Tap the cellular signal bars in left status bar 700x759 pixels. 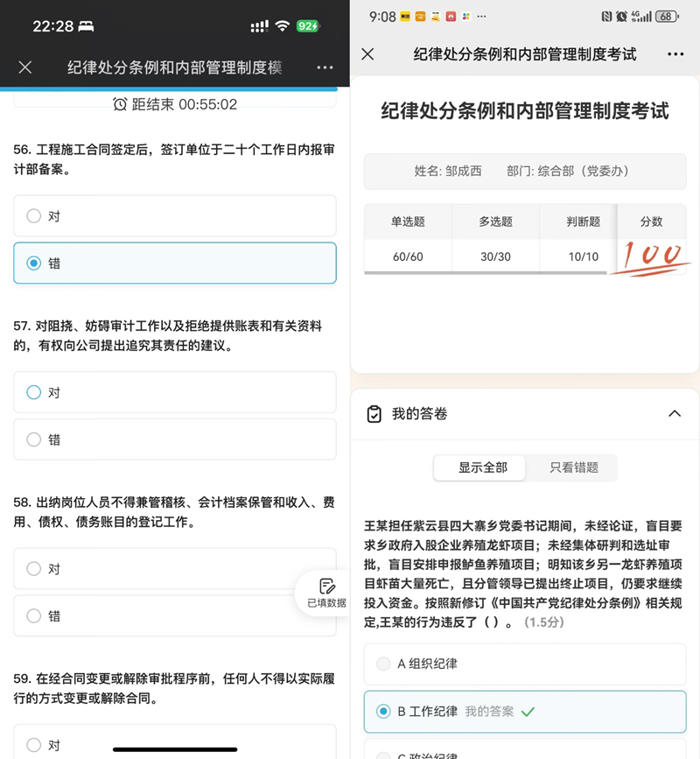[259, 26]
